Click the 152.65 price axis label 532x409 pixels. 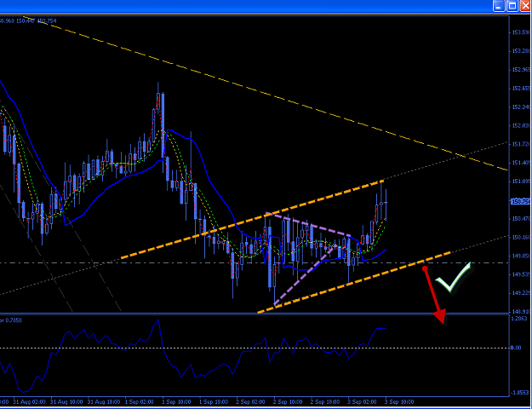[522, 89]
